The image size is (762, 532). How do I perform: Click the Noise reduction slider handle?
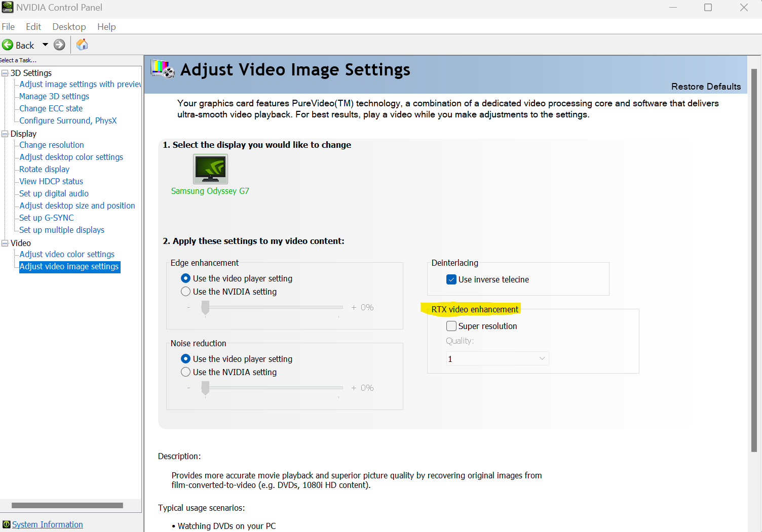point(205,388)
